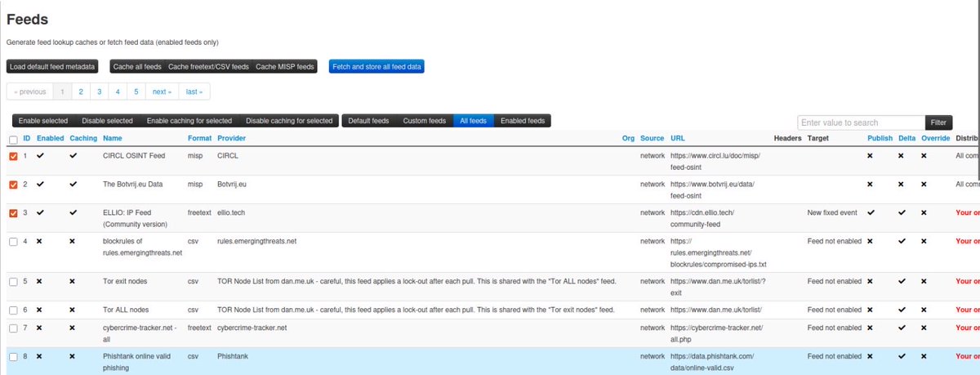Click delta checkmark in Phishtank row
980x375 pixels.
pos(902,356)
